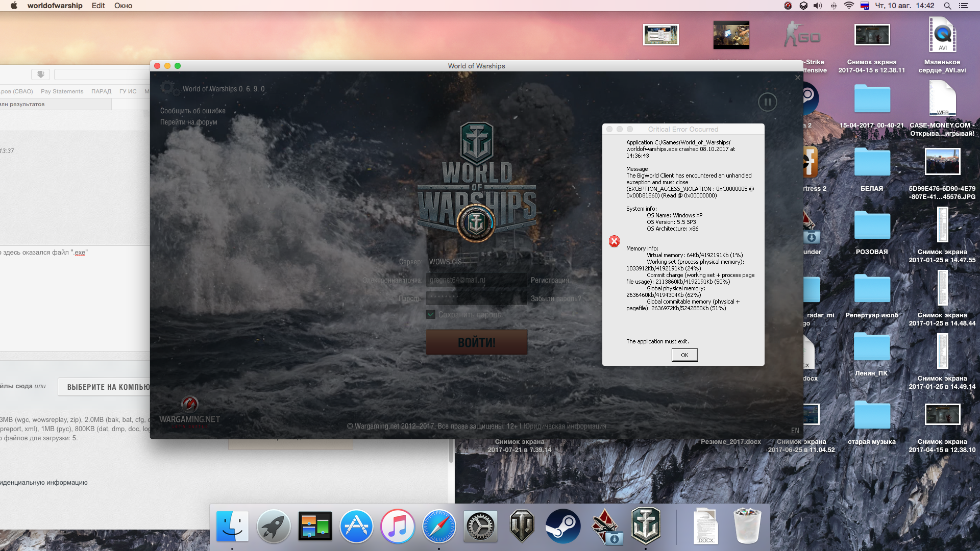This screenshot has height=551, width=980.
Task: Confirm the critical error with OK
Action: (x=684, y=355)
